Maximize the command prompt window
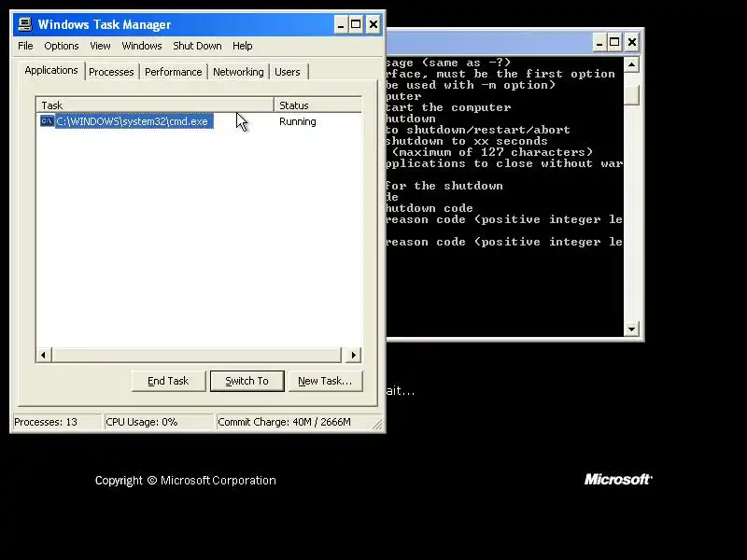The image size is (747, 560). pyautogui.click(x=614, y=42)
